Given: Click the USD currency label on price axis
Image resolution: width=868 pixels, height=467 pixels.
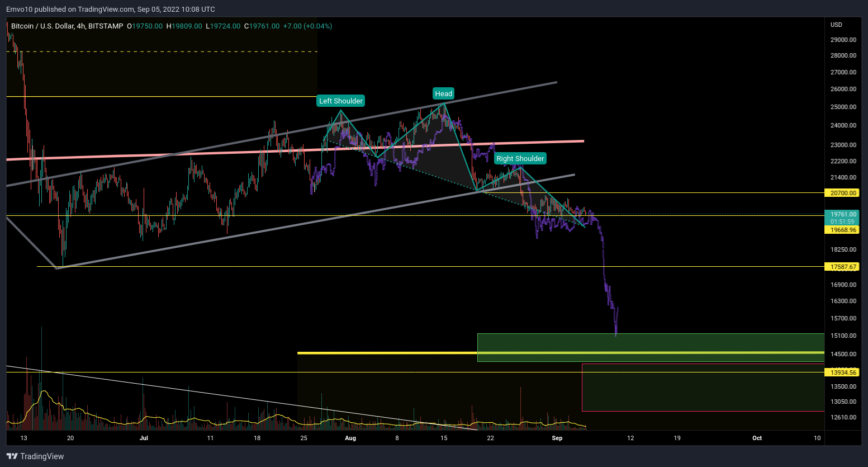Looking at the screenshot, I should point(836,25).
